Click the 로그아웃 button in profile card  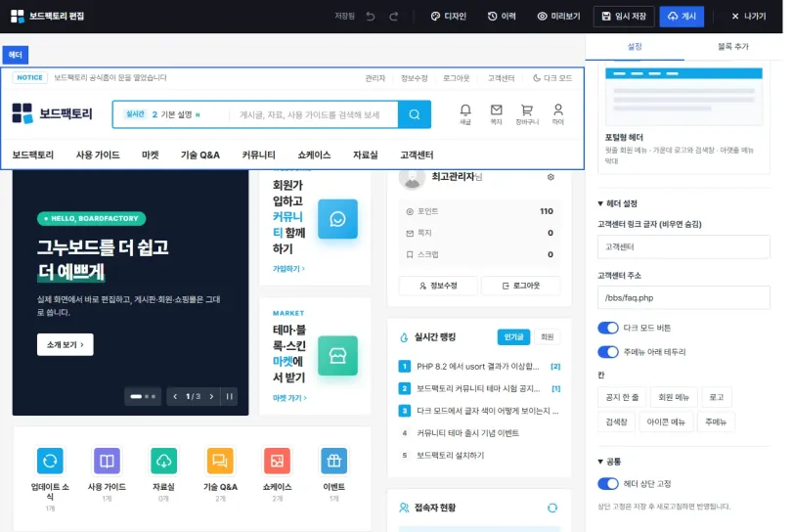521,286
